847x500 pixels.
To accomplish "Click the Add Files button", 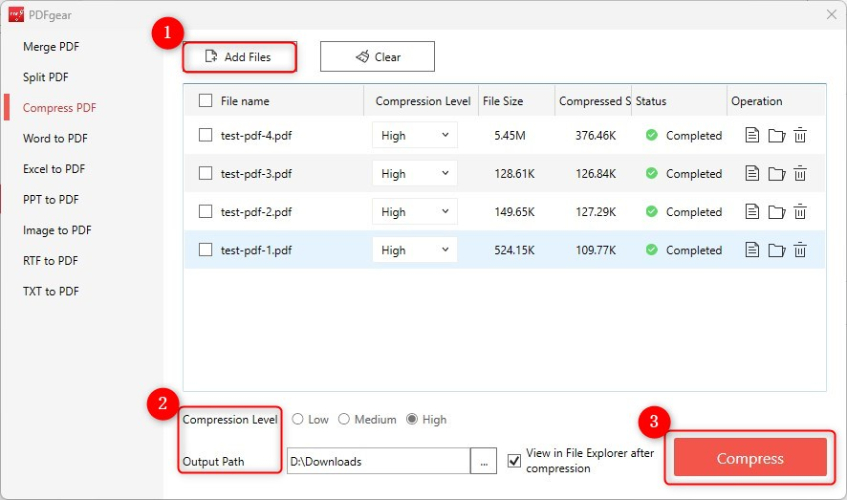I will [x=239, y=57].
